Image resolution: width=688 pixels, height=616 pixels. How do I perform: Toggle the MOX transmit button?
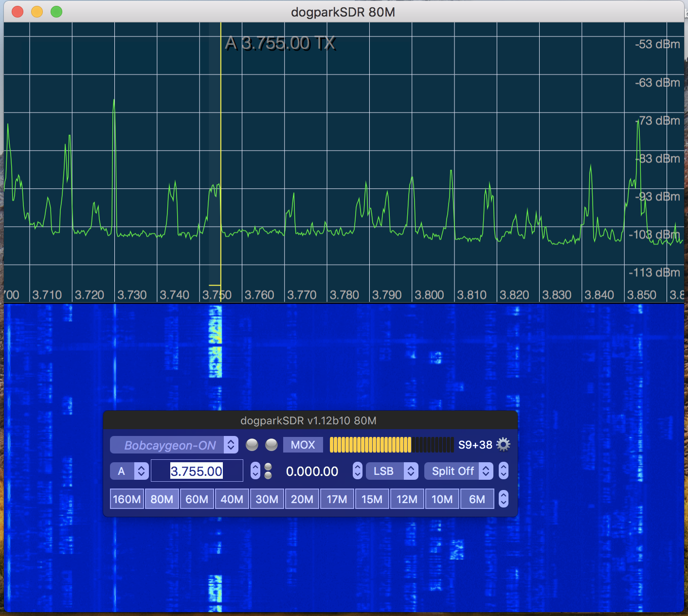[303, 445]
